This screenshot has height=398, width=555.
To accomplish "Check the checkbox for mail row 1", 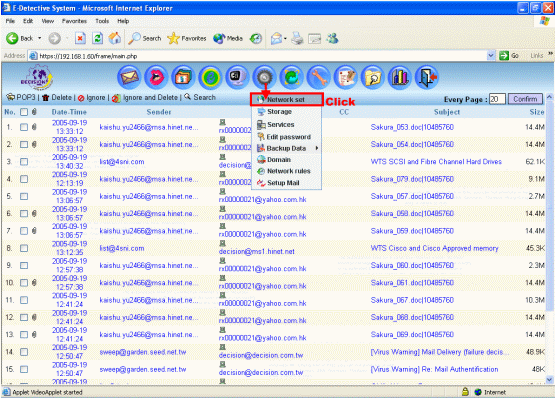I will pyautogui.click(x=24, y=127).
